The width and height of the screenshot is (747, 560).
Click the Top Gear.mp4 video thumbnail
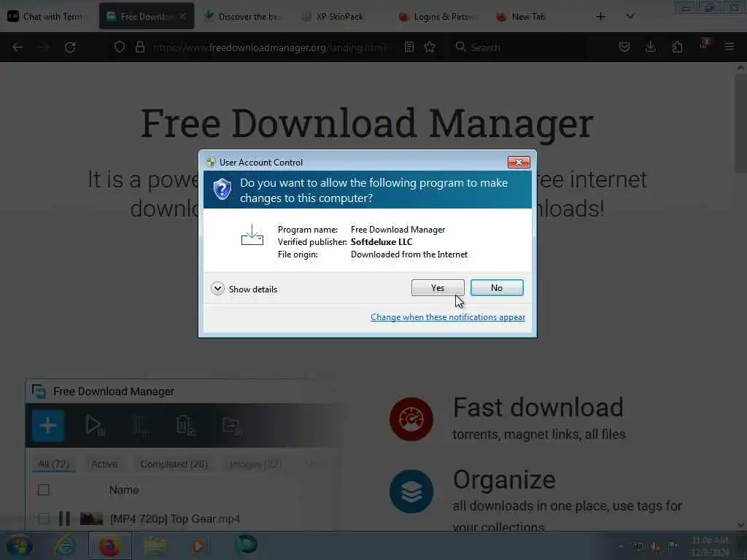91,518
